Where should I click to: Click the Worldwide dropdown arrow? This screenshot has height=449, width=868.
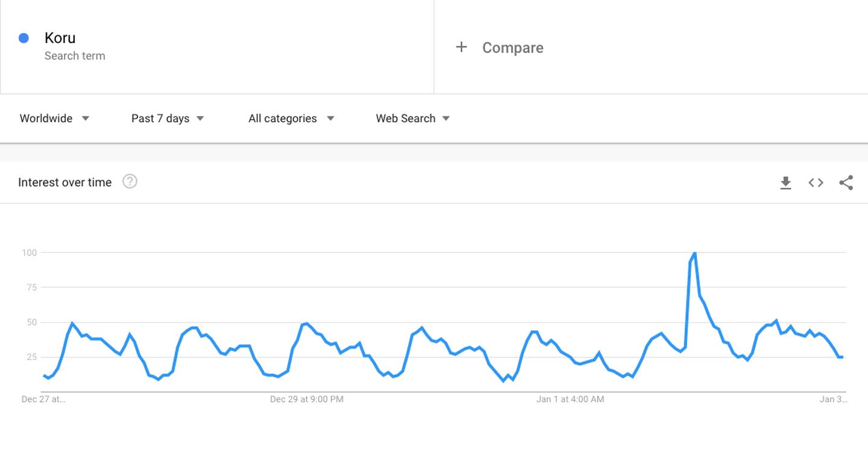pyautogui.click(x=86, y=119)
